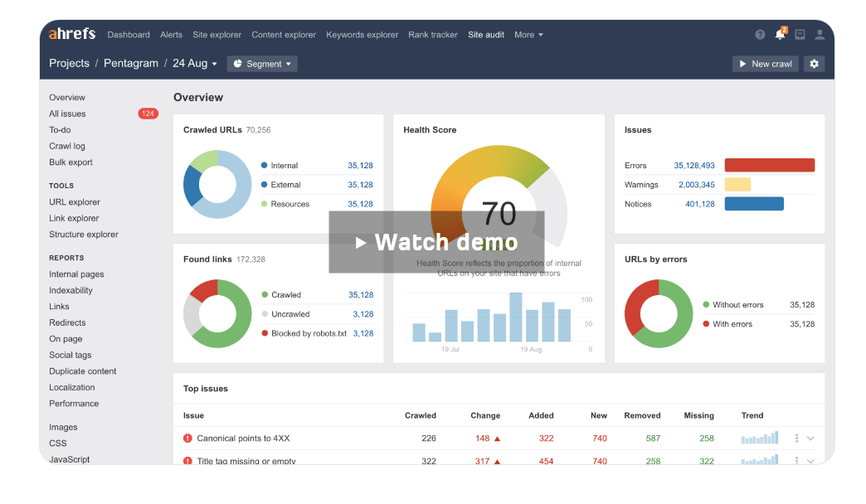This screenshot has height=504, width=866.
Task: Open the More dropdown menu
Action: [528, 35]
